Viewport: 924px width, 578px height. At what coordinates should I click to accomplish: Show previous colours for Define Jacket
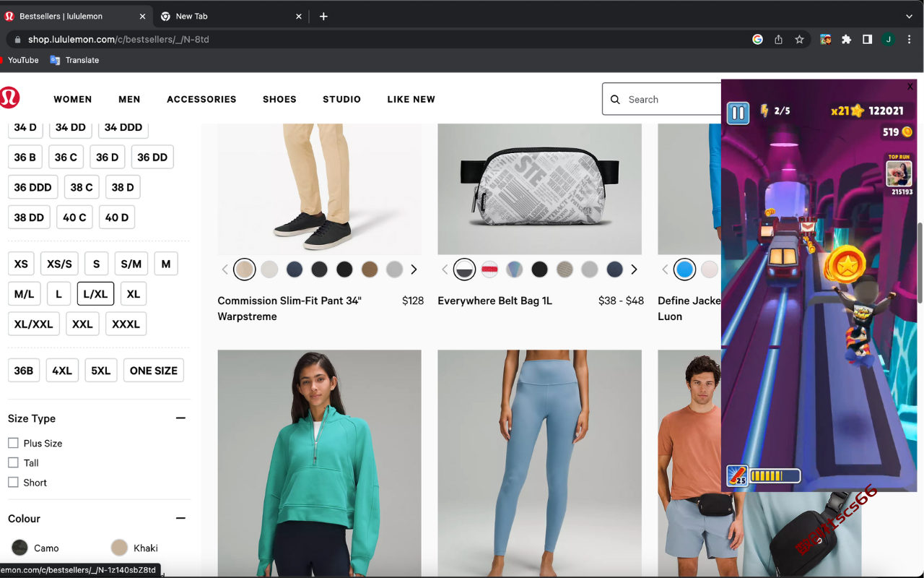(x=665, y=269)
